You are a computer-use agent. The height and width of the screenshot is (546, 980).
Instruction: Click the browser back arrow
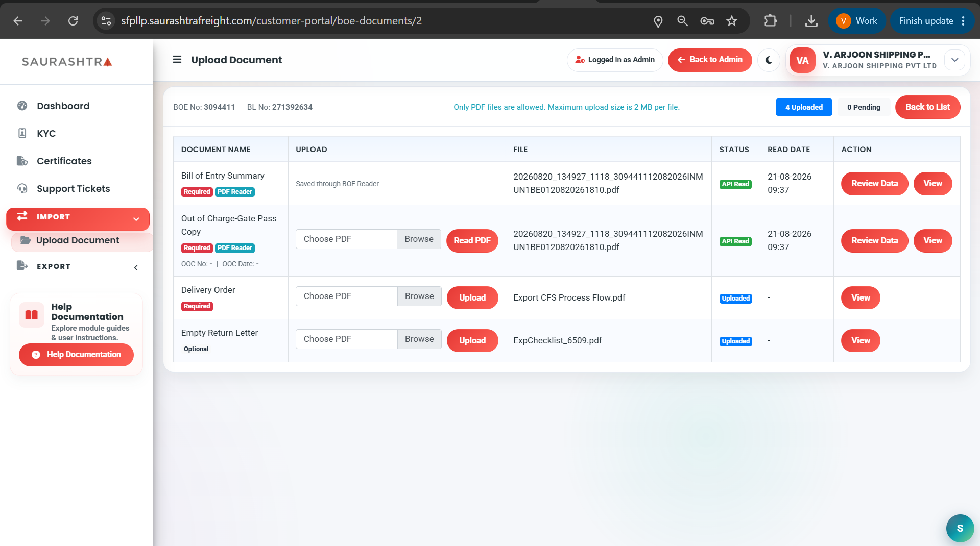click(x=18, y=21)
